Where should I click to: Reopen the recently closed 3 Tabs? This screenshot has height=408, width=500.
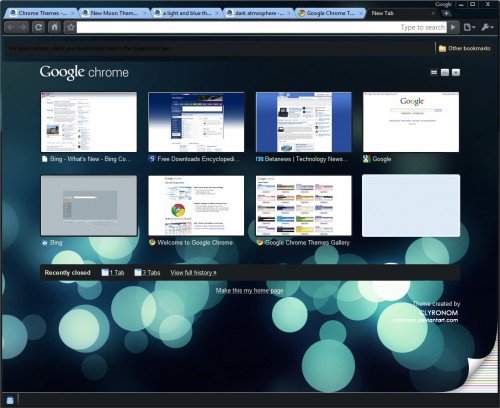(x=147, y=273)
